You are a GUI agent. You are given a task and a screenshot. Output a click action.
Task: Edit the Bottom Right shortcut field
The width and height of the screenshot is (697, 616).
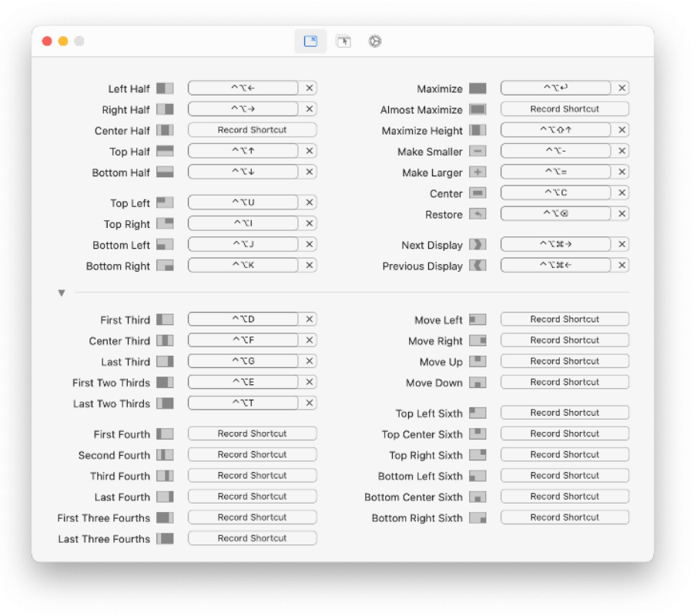243,266
